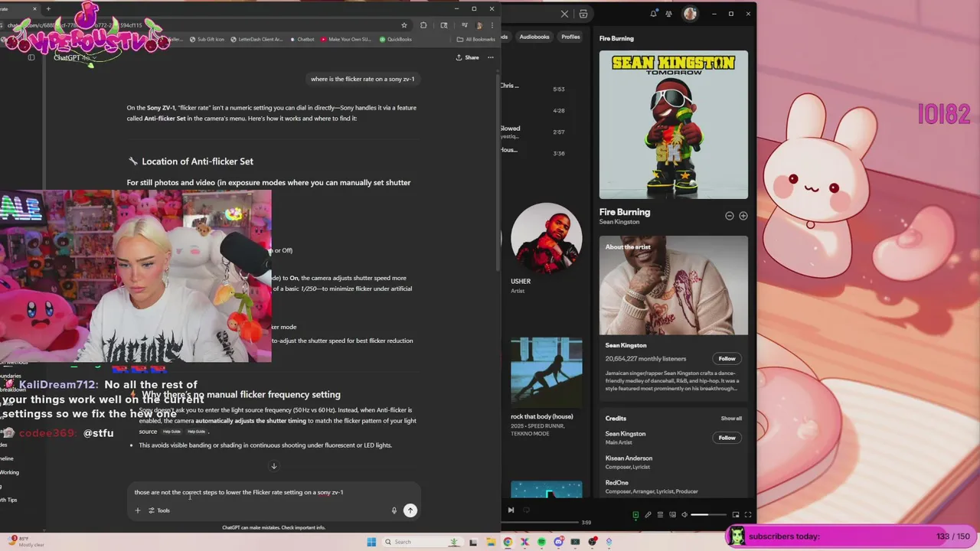The width and height of the screenshot is (980, 551).
Task: Open Spotify friend activity icon
Action: pos(669,14)
